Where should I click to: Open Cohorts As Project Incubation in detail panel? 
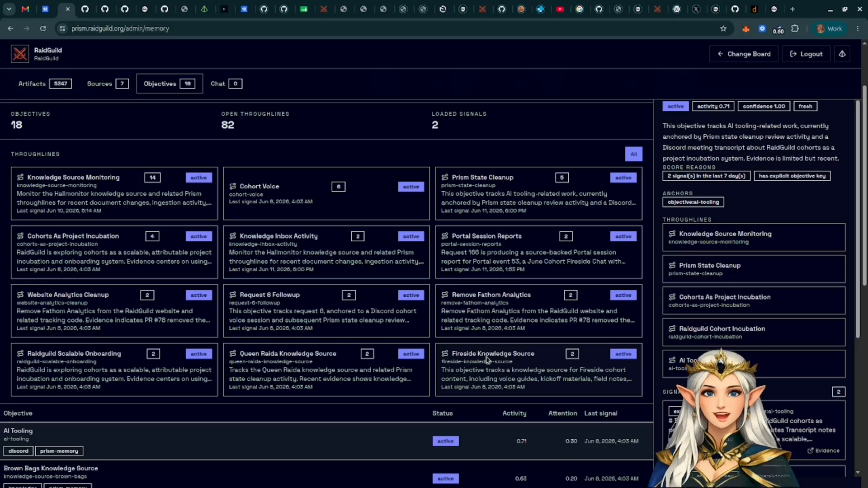coord(754,300)
